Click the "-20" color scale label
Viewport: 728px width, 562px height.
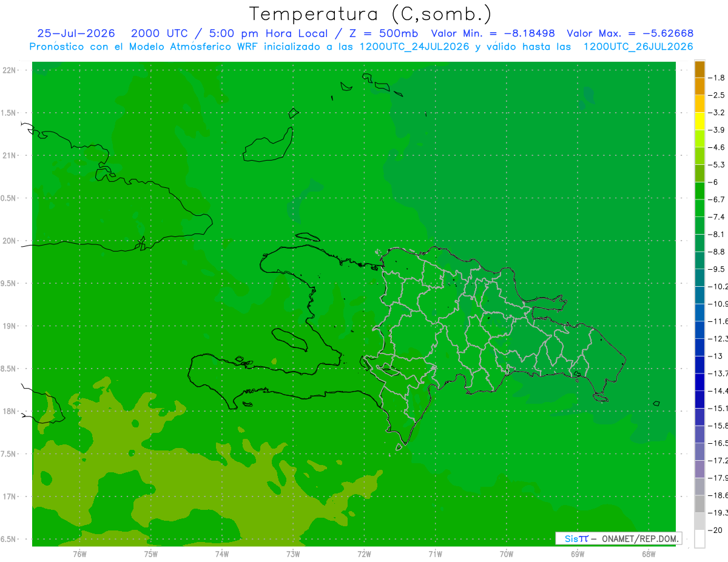click(x=715, y=530)
